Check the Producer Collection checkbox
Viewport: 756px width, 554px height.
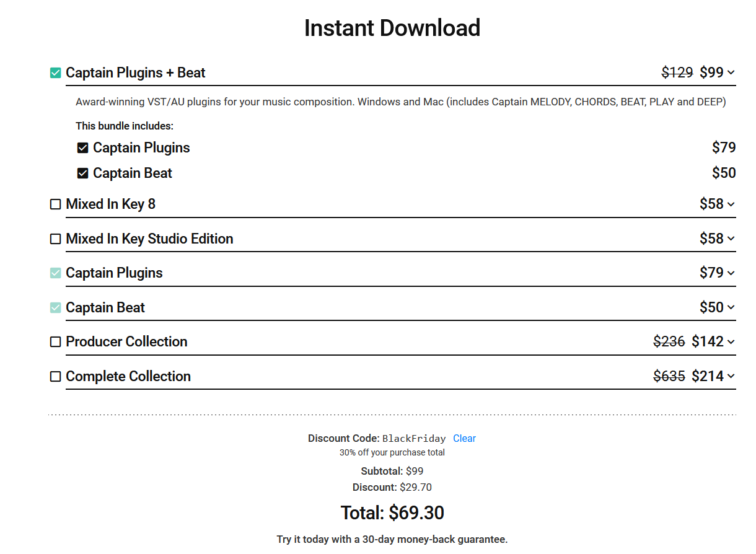56,342
